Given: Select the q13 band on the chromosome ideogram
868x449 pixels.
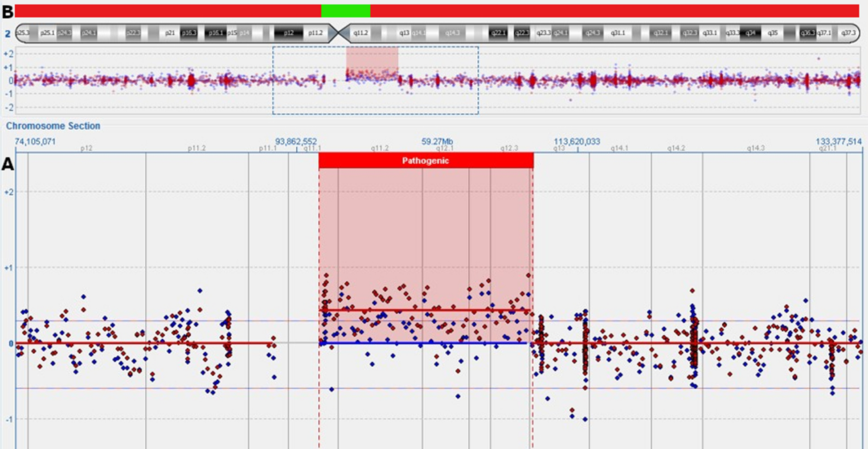Looking at the screenshot, I should tap(404, 33).
